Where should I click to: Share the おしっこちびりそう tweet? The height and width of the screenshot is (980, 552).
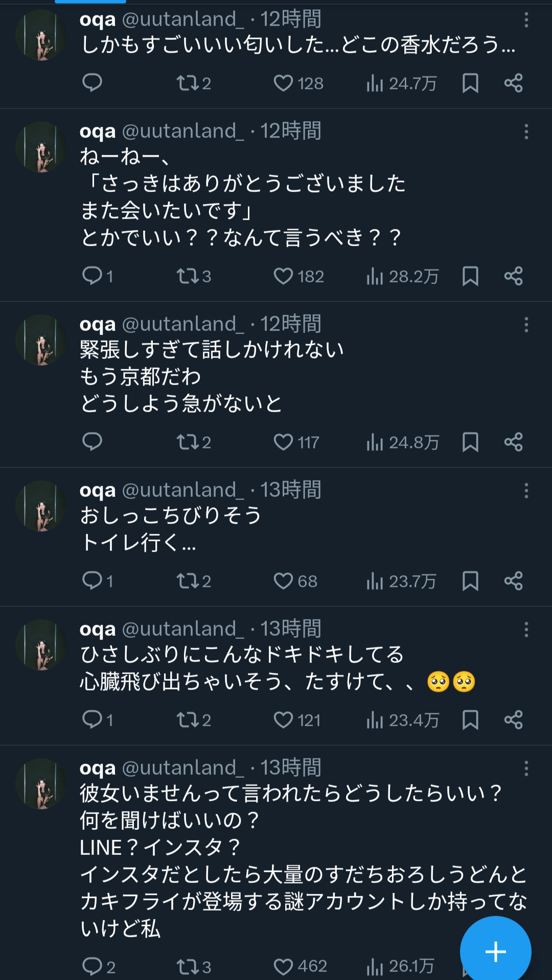pos(513,581)
